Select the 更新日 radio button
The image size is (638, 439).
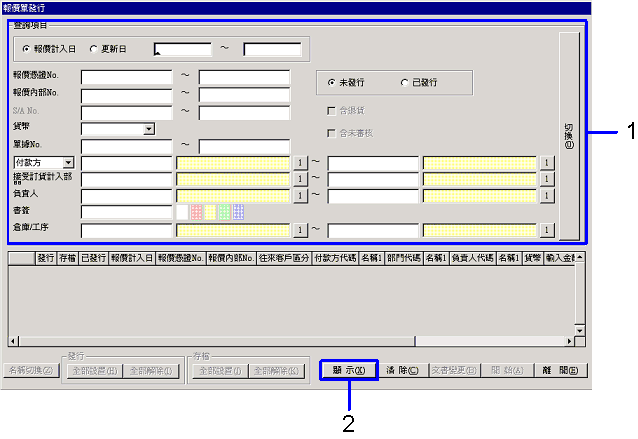pyautogui.click(x=94, y=49)
